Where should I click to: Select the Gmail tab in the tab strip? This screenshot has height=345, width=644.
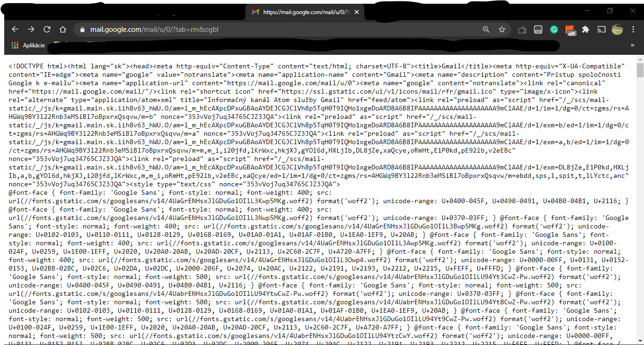pyautogui.click(x=305, y=12)
